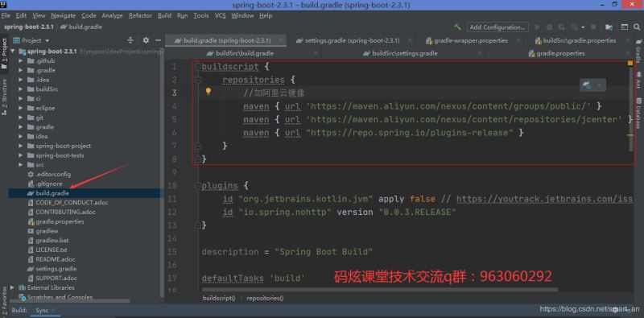The image size is (644, 318).
Task: Expand the .gradle folder
Action: 21,70
